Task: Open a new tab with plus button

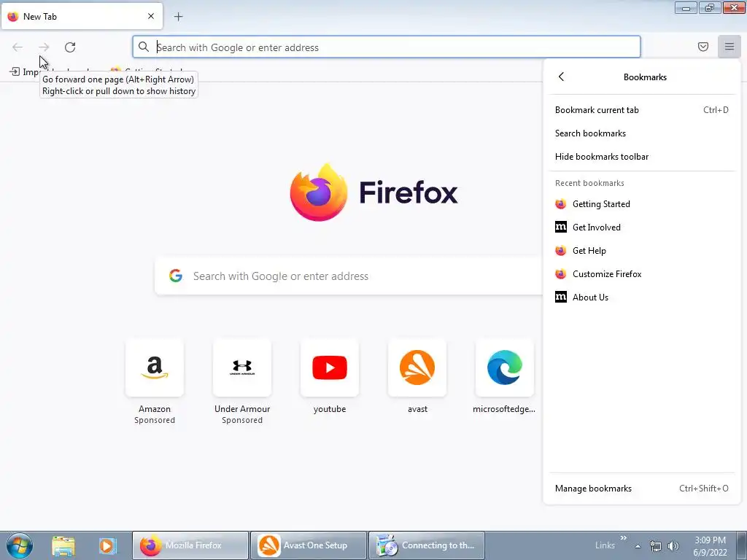Action: 178,17
